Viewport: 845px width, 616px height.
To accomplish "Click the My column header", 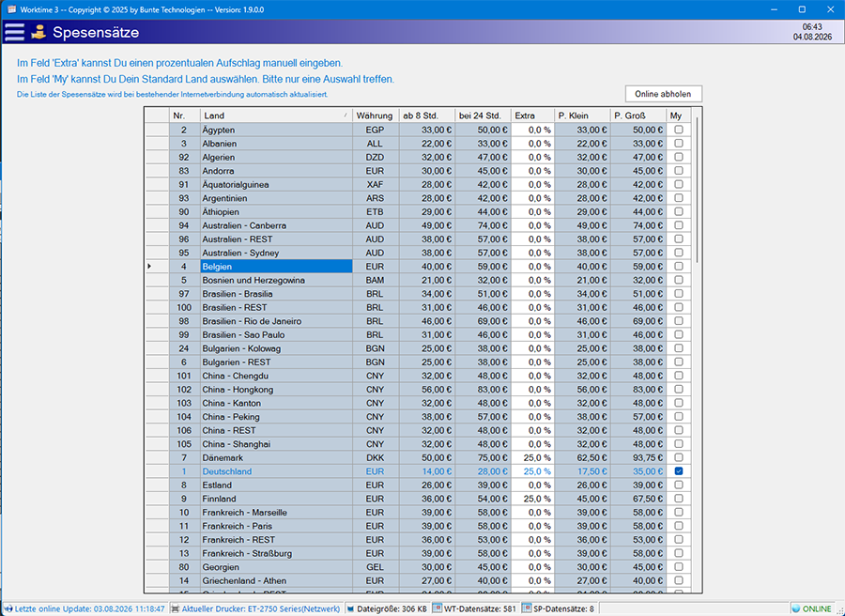I will [x=679, y=115].
